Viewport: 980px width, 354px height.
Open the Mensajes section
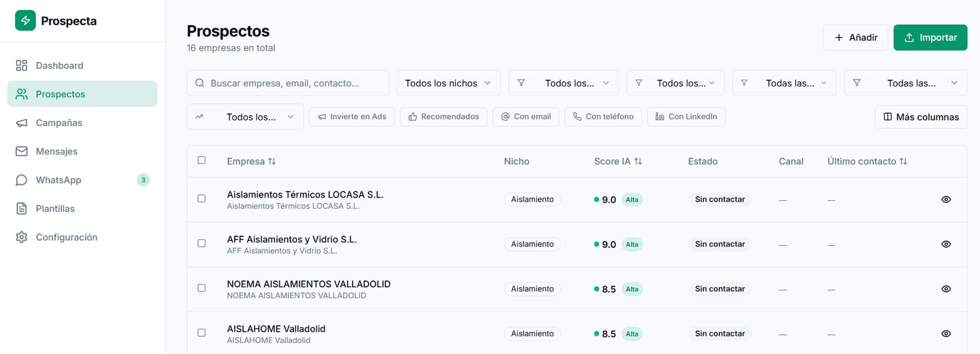[82, 151]
